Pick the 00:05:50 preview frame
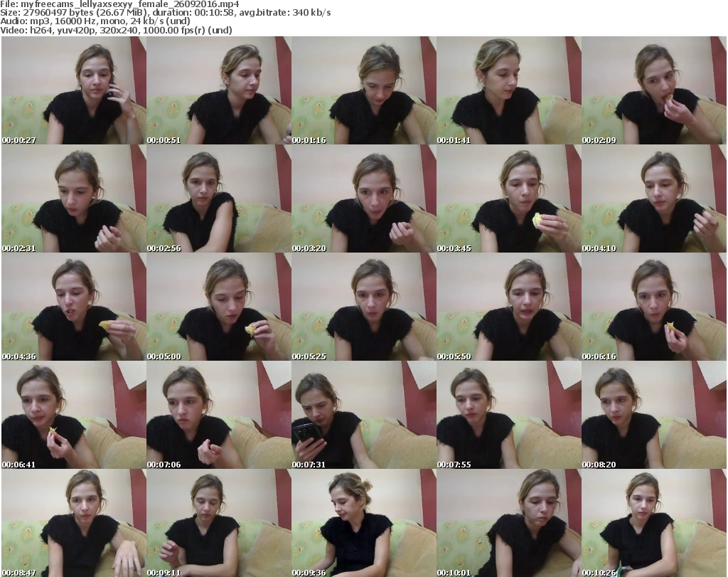 [509, 307]
